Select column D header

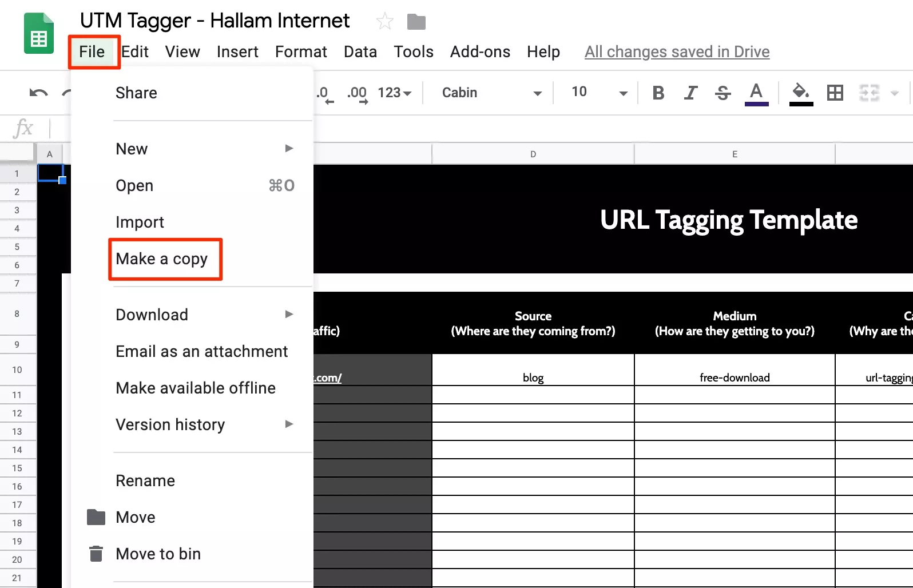tap(533, 154)
